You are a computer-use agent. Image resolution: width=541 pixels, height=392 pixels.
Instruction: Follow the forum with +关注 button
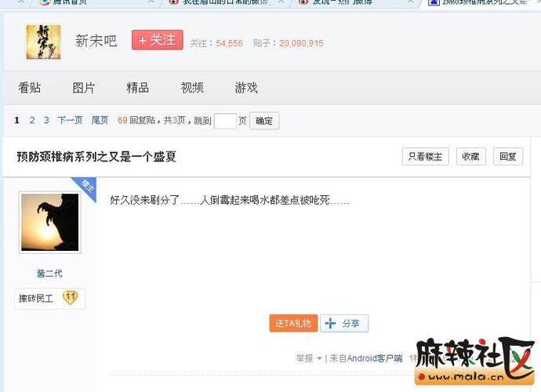tap(158, 40)
